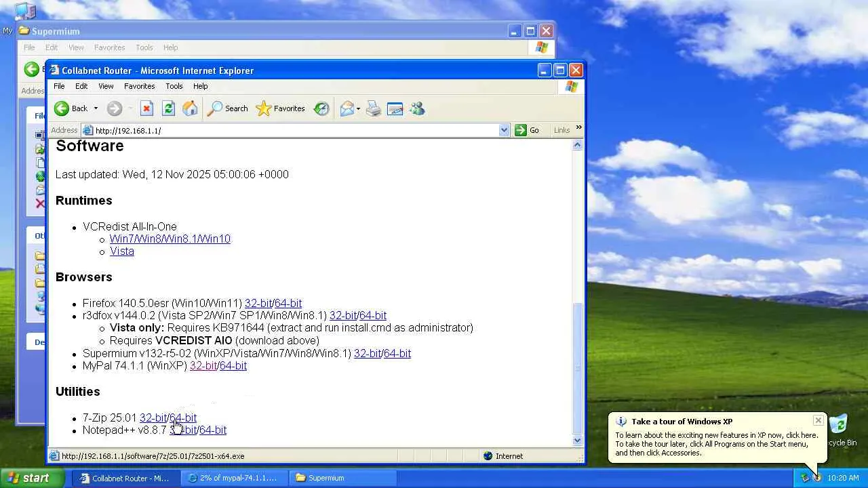Download Supermium v132-r5-02 32-bit
868x488 pixels.
[368, 353]
